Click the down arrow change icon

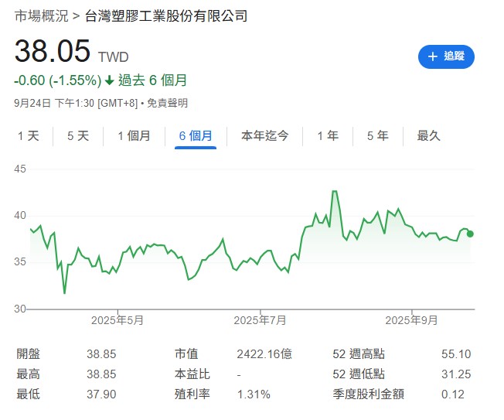[x=110, y=80]
